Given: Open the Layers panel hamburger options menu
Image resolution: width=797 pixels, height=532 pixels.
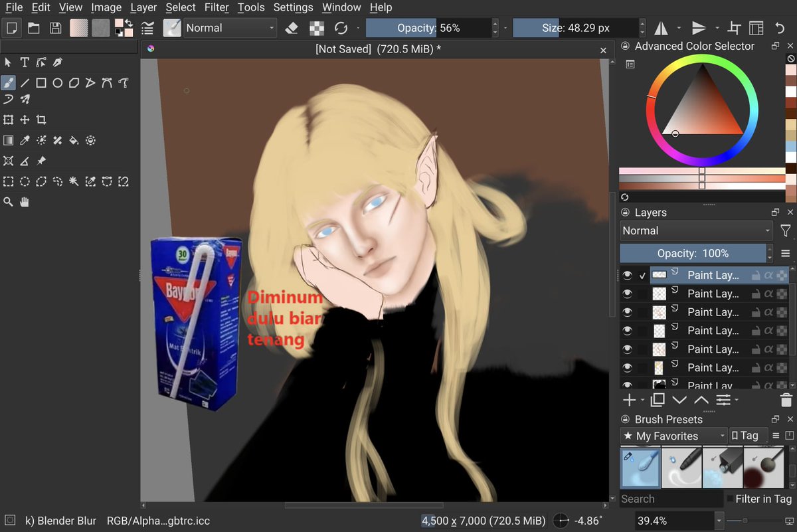Looking at the screenshot, I should point(786,253).
